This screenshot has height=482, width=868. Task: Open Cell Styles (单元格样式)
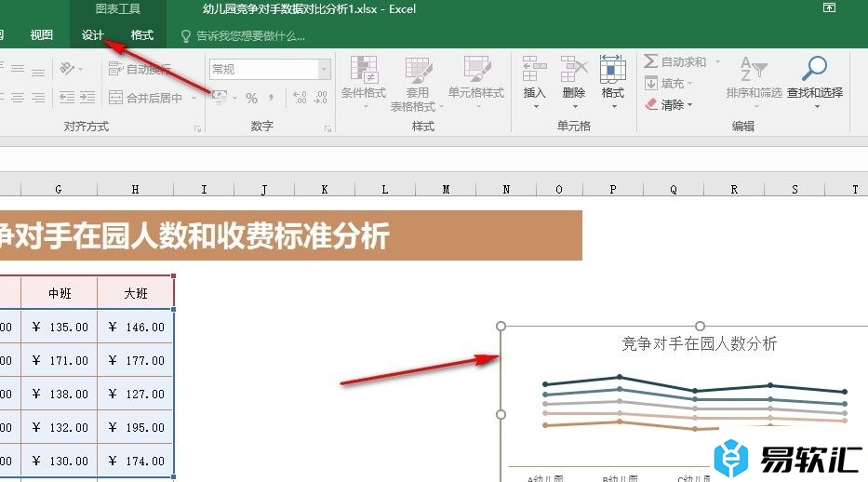(476, 81)
